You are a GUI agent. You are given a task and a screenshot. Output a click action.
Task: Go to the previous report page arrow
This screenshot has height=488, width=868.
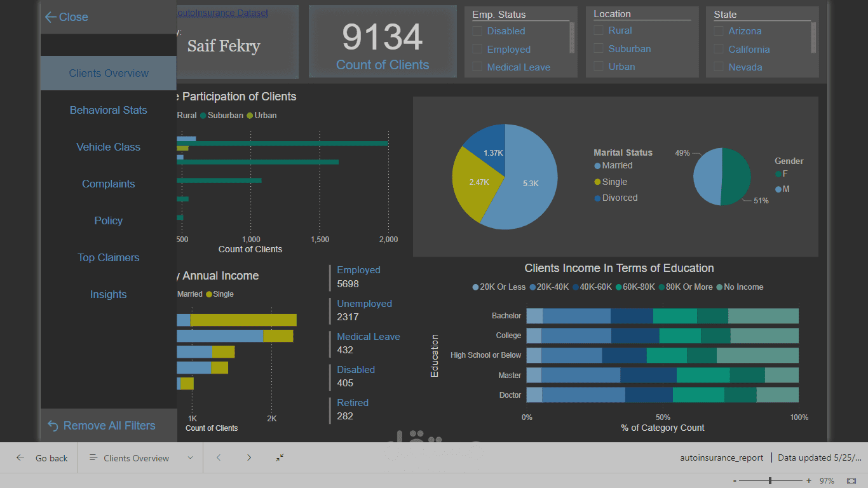(x=219, y=458)
